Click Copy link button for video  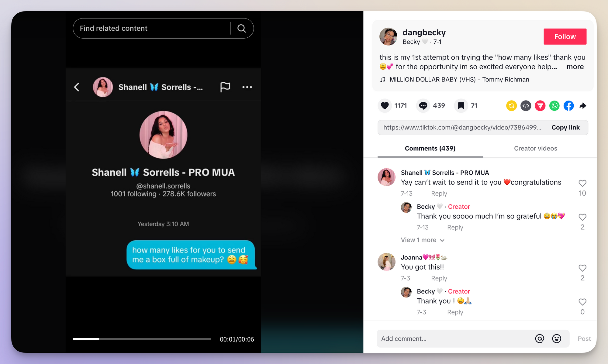click(565, 127)
